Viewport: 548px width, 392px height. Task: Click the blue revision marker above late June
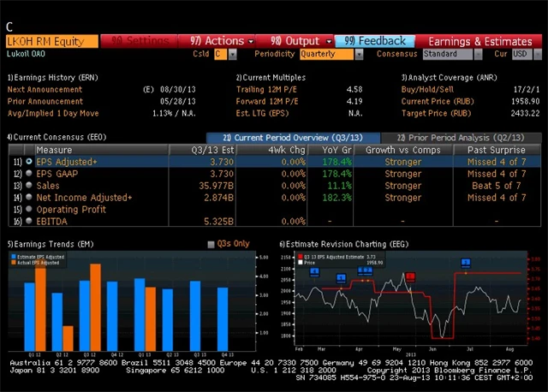466,263
